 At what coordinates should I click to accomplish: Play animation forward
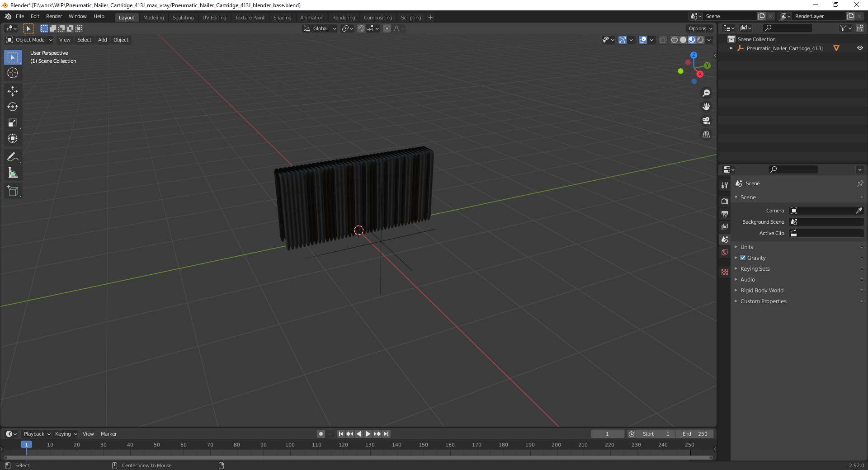tap(368, 434)
